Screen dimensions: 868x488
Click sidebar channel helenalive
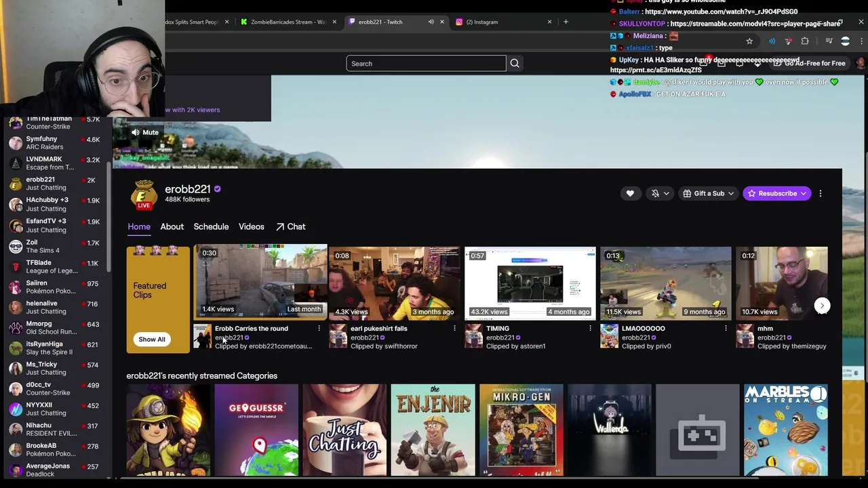56,307
